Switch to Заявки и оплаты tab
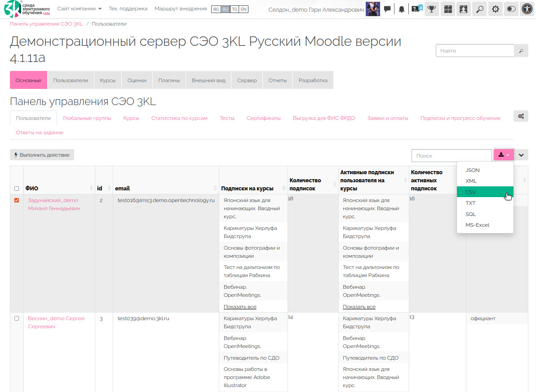Screen dimensions: 536x392 pos(388,118)
